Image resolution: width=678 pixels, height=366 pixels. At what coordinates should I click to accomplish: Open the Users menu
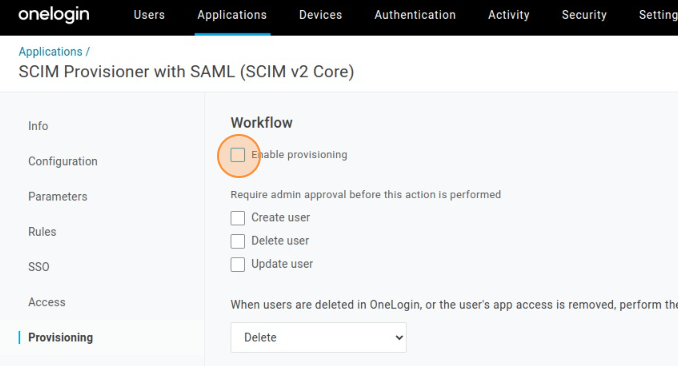tap(149, 15)
